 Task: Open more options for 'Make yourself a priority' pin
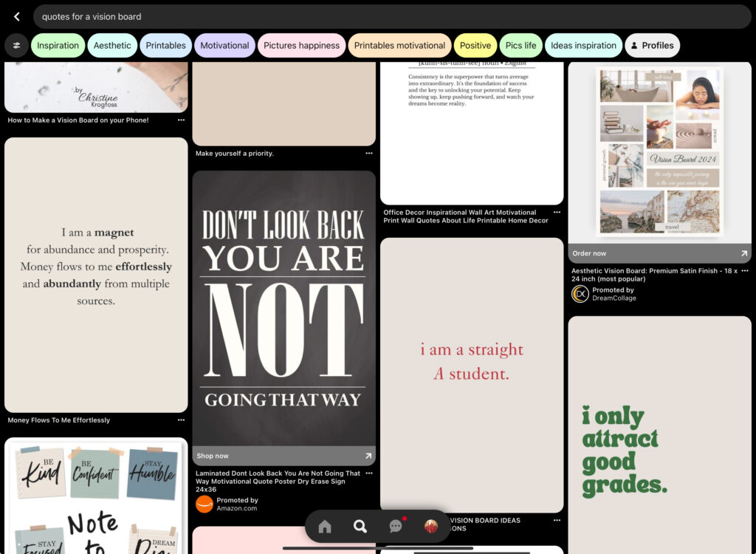coord(369,154)
